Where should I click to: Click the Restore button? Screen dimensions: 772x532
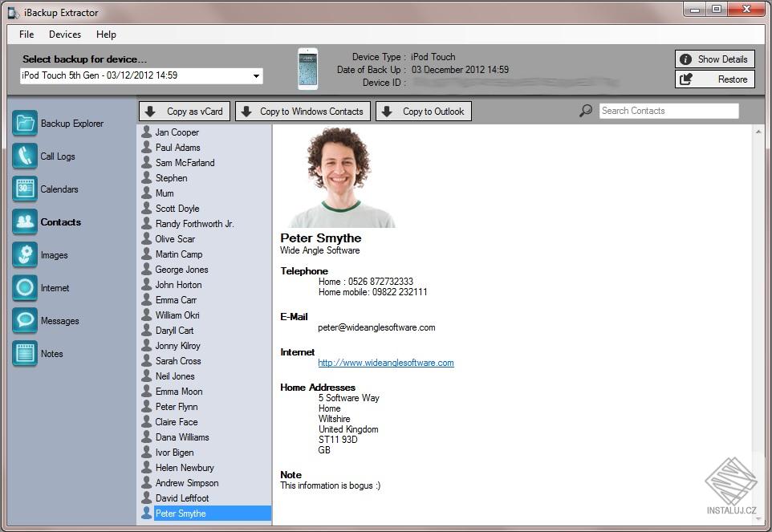point(713,79)
